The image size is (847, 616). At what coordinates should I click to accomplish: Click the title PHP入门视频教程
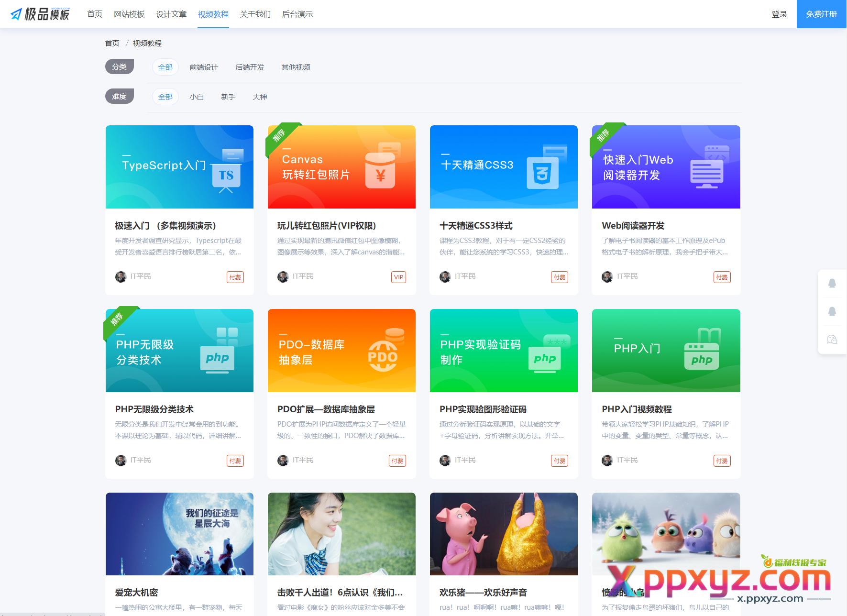pos(637,409)
